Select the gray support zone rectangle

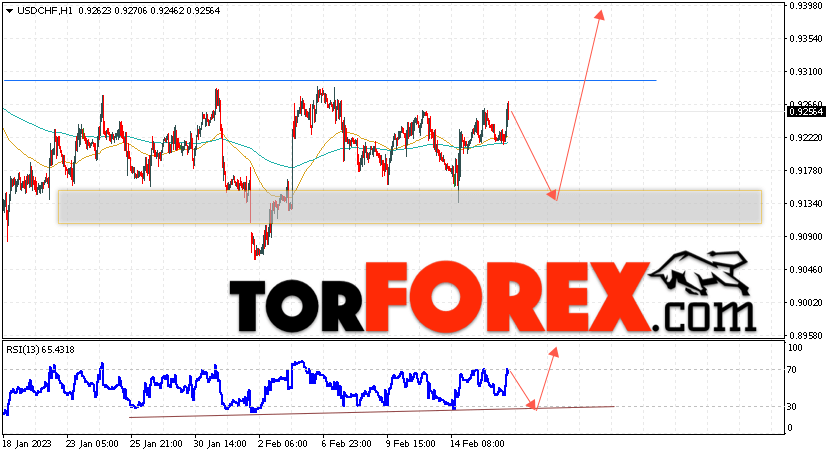point(410,207)
